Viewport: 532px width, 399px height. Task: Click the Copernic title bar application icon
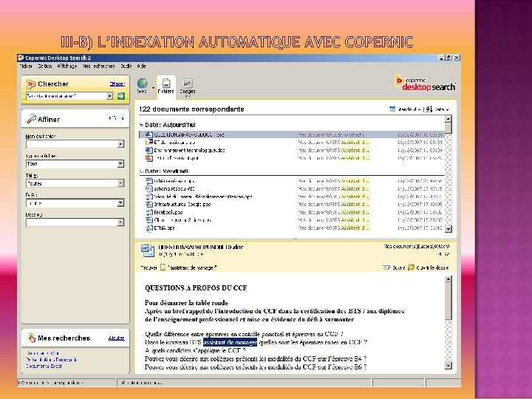pos(21,58)
